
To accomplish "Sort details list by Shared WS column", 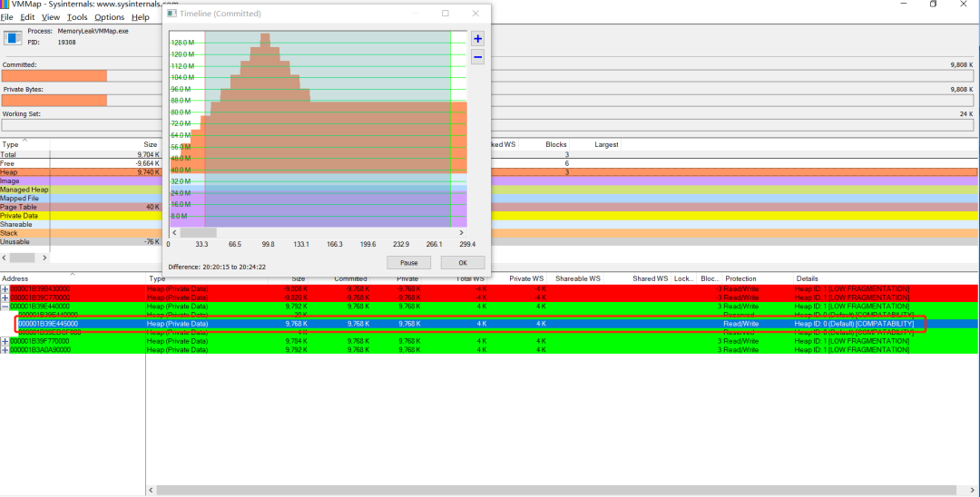I will tap(638, 278).
